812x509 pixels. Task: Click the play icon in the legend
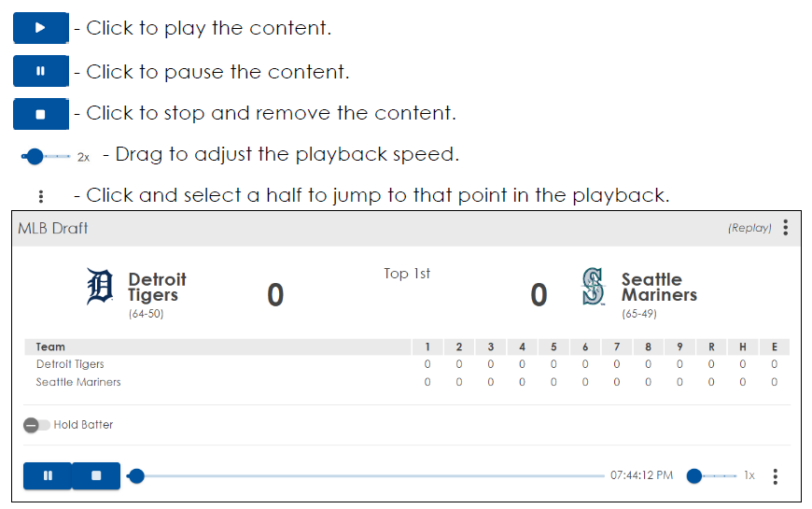40,28
